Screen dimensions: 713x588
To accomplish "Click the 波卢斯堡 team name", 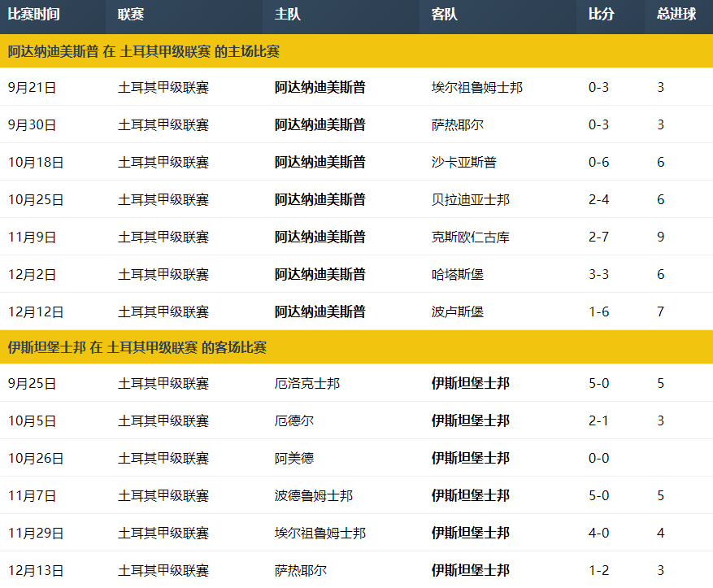I will (457, 311).
